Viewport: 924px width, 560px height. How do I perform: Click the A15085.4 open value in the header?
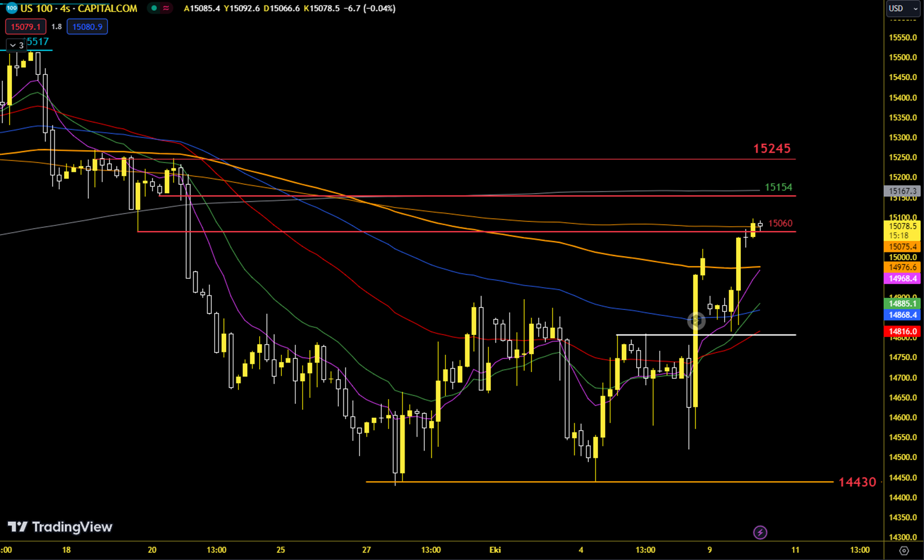coord(202,8)
